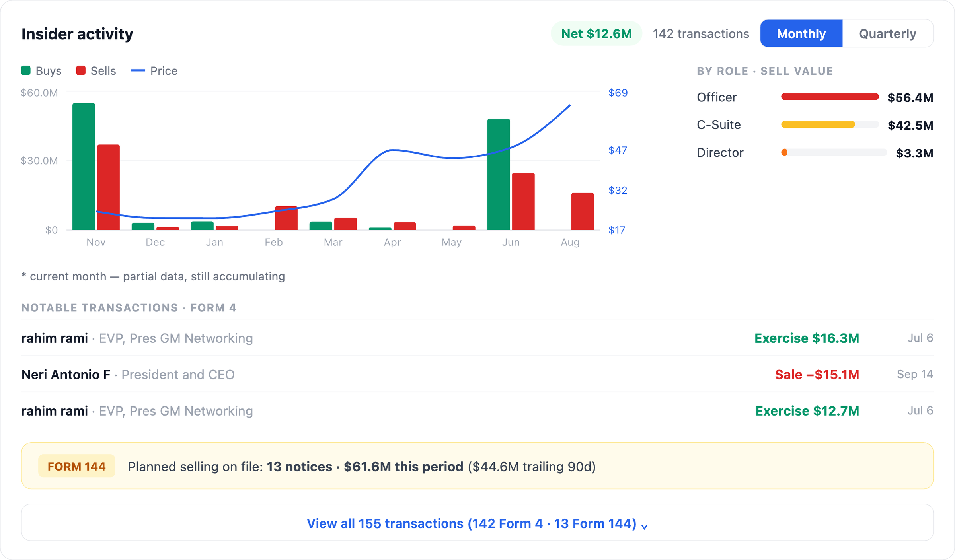Switch to the Monthly view
955x560 pixels.
click(801, 33)
